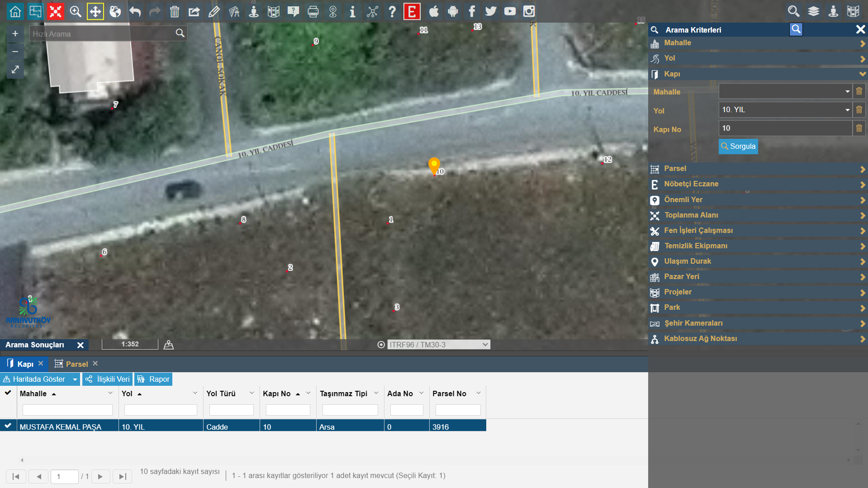Click the Rapor button

point(154,379)
